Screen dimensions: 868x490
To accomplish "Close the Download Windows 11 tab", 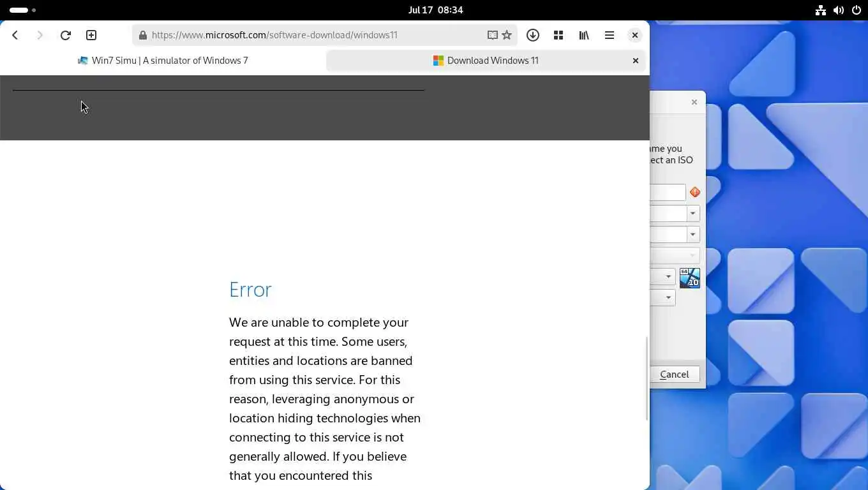I will (636, 61).
